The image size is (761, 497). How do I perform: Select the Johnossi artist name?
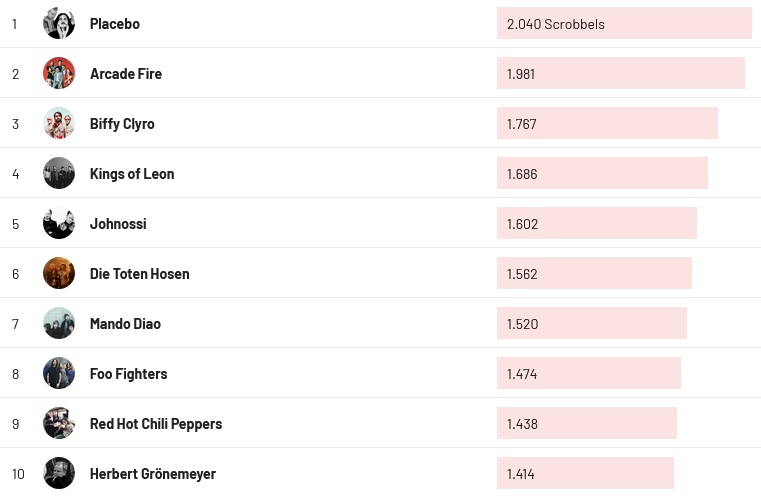pyautogui.click(x=118, y=223)
